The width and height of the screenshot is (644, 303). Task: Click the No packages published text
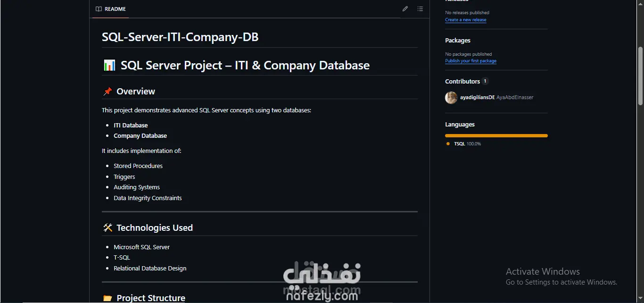click(x=468, y=54)
